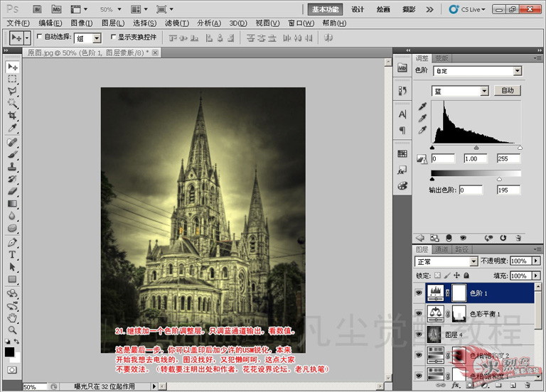Open the zoom level dropdown in top bar

pyautogui.click(x=119, y=9)
